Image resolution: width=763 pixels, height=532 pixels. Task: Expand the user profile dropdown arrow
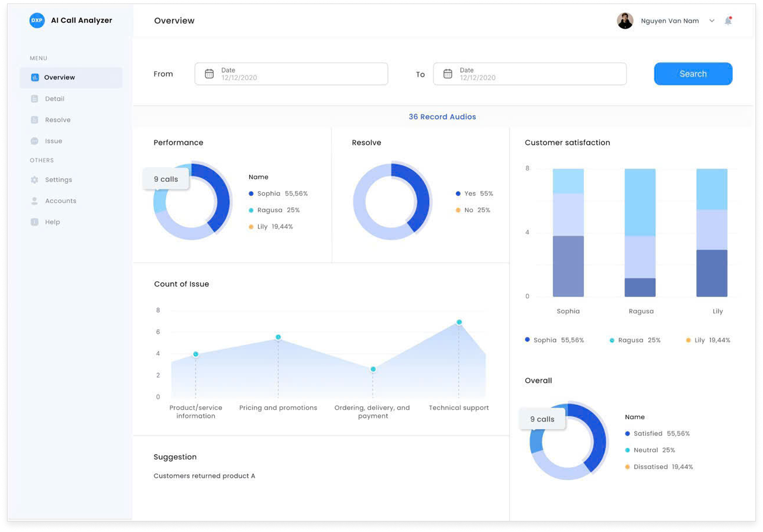point(712,21)
